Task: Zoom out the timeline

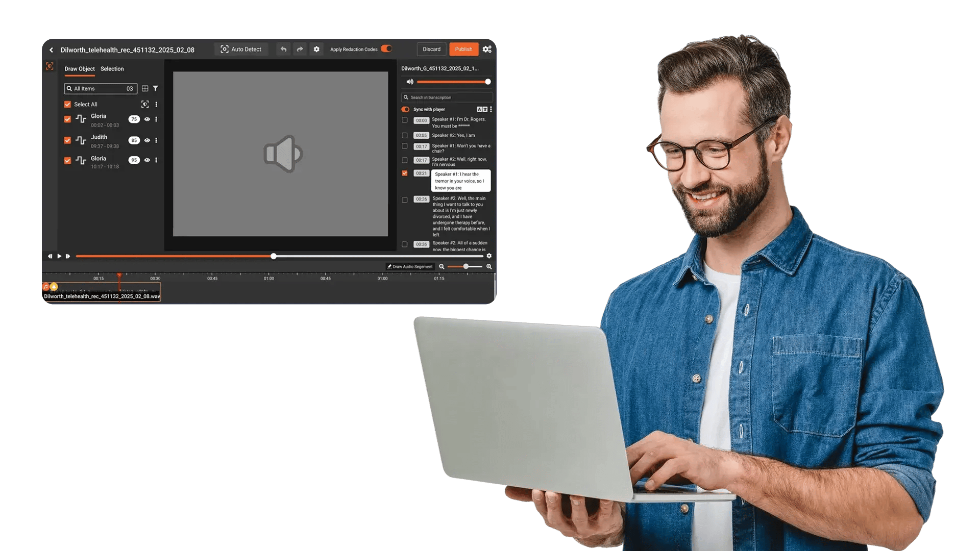Action: pyautogui.click(x=442, y=266)
